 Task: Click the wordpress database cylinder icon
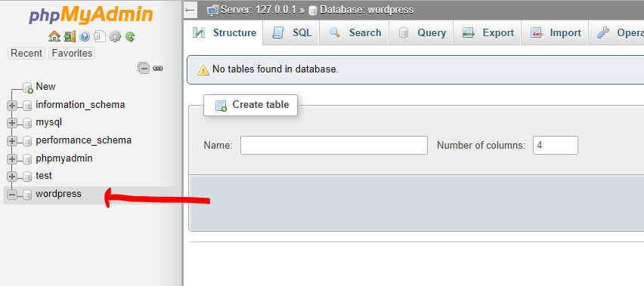[x=27, y=195]
